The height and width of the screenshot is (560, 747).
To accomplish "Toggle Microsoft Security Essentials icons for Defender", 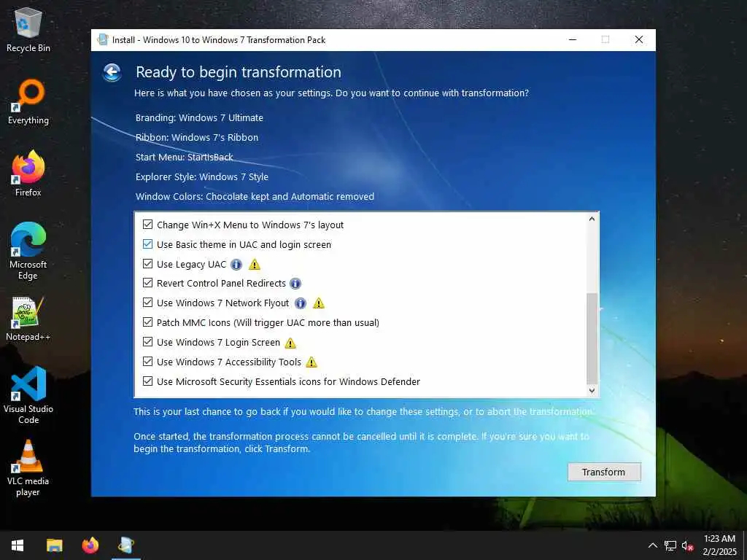I will 147,381.
